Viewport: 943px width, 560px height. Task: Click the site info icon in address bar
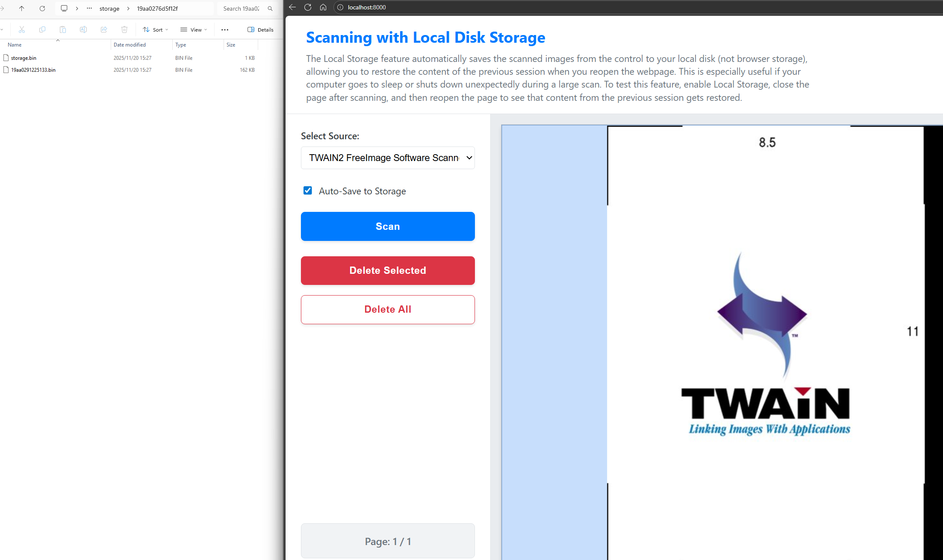[340, 7]
